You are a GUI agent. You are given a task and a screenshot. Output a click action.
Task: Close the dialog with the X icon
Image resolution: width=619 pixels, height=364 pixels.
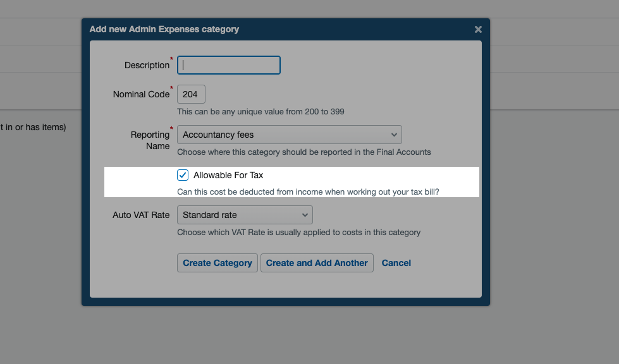coord(478,30)
